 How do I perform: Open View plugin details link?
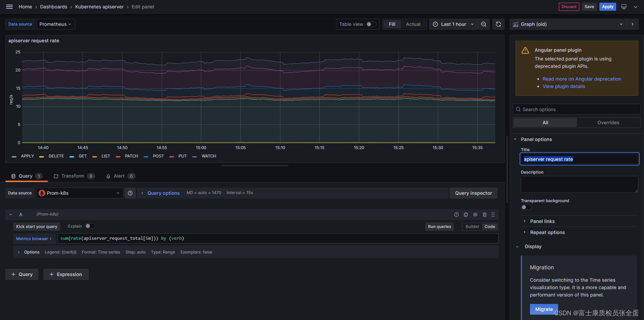(x=563, y=86)
